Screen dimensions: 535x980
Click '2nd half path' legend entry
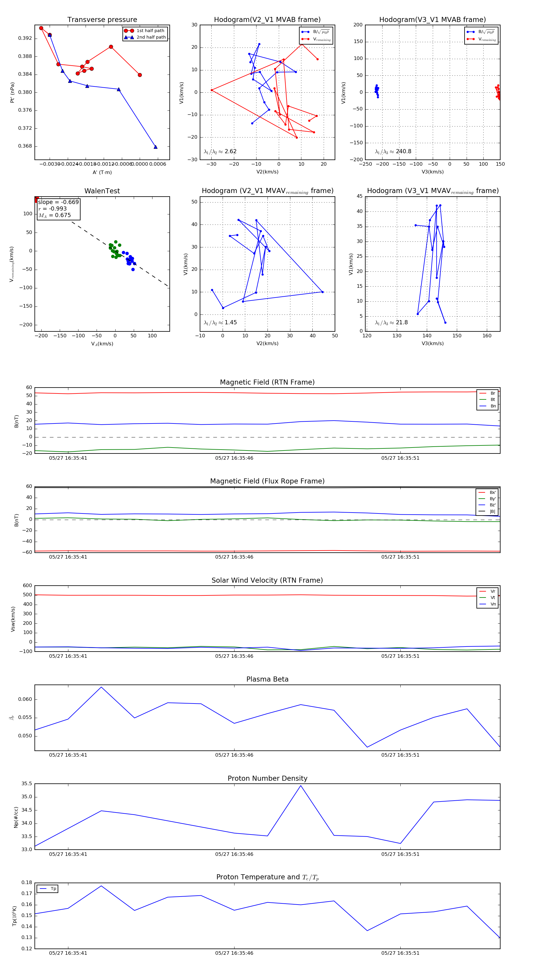pos(145,37)
